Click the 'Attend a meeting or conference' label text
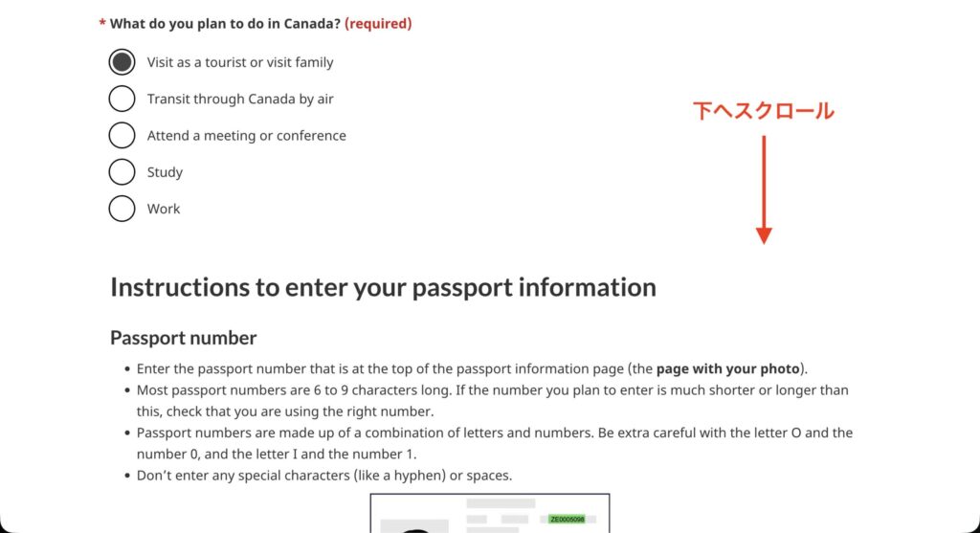The height and width of the screenshot is (533, 980). click(246, 136)
